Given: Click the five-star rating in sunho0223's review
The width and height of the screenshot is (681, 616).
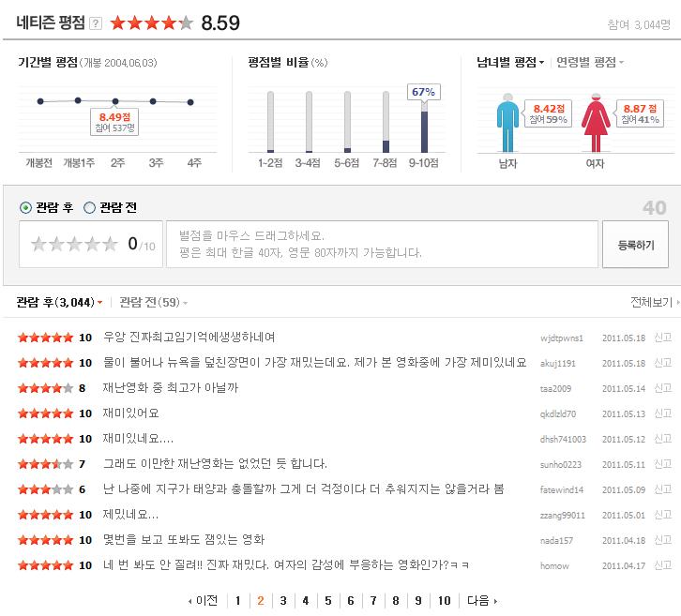Looking at the screenshot, I should tap(45, 464).
